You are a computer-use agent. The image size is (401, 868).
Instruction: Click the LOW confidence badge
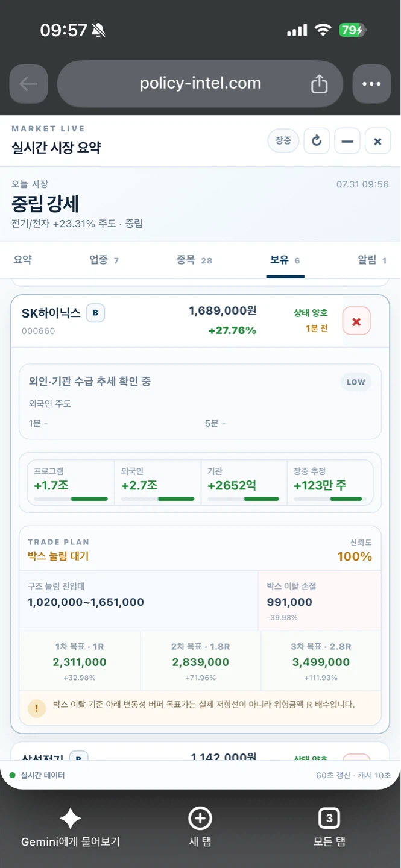pos(356,382)
